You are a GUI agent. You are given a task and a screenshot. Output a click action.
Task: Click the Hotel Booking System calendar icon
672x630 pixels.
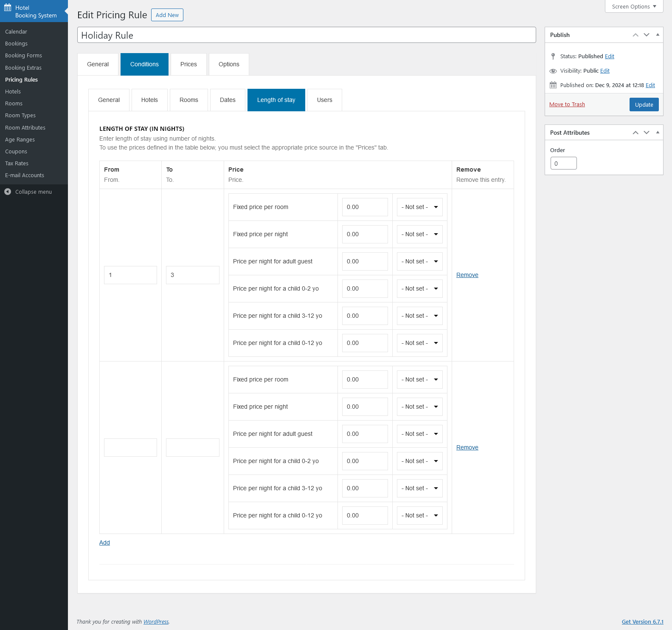(x=8, y=8)
